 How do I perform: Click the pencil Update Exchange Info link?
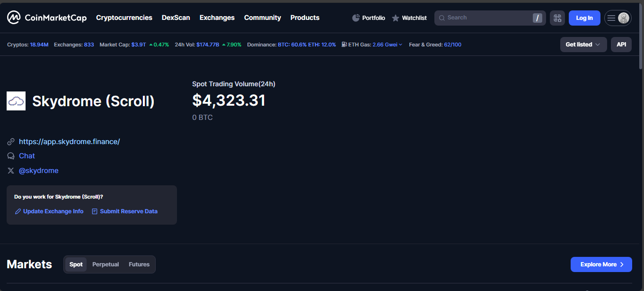click(49, 211)
